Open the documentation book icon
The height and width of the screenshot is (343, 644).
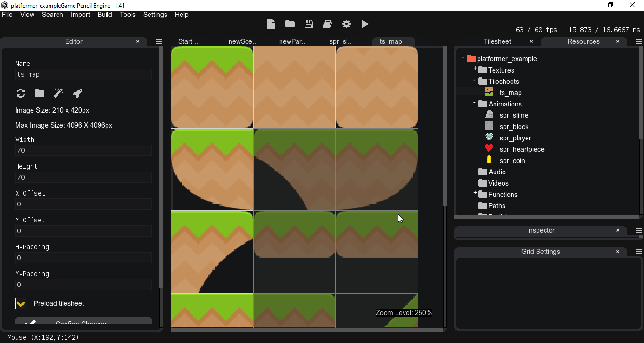[328, 24]
